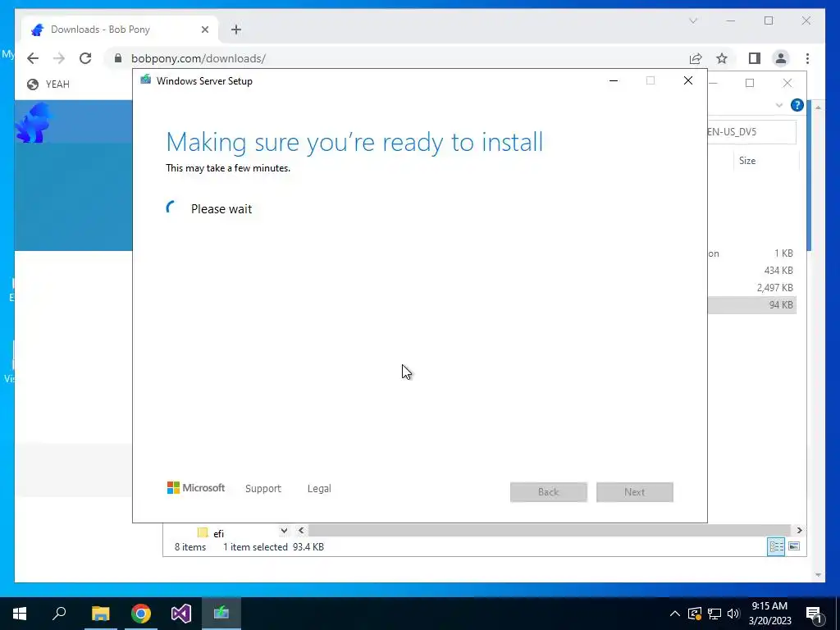Select Windows Server Setup taskbar item
Screen dimensions: 840x630
pyautogui.click(x=221, y=614)
